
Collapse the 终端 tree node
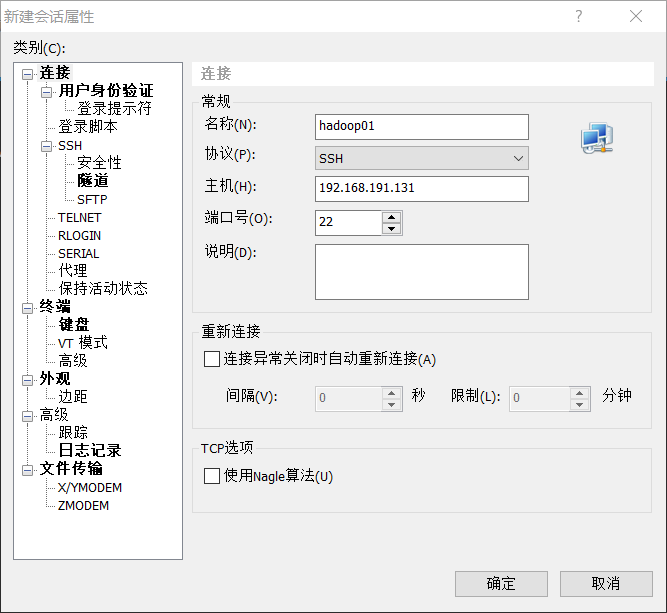pyautogui.click(x=28, y=308)
